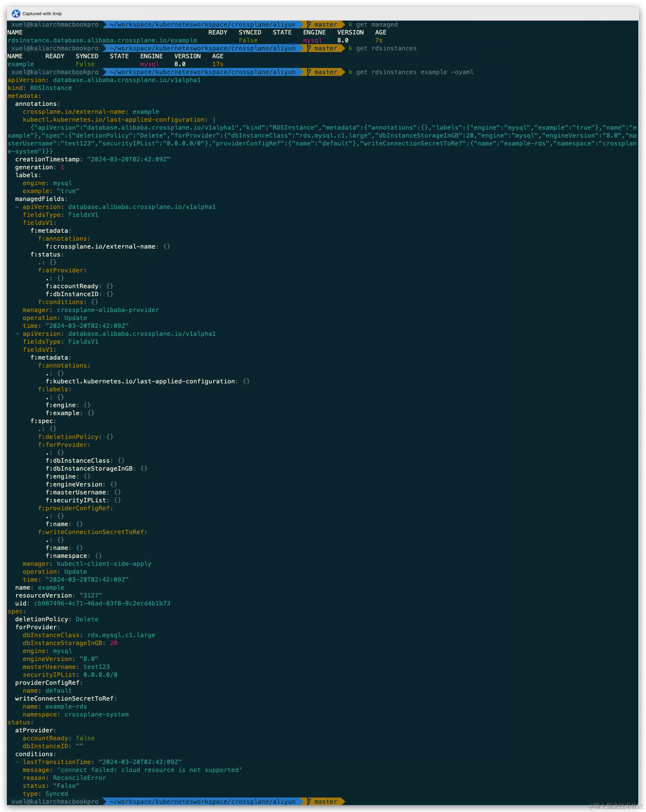Click the 'Captured with Xnip' title text

(42, 13)
